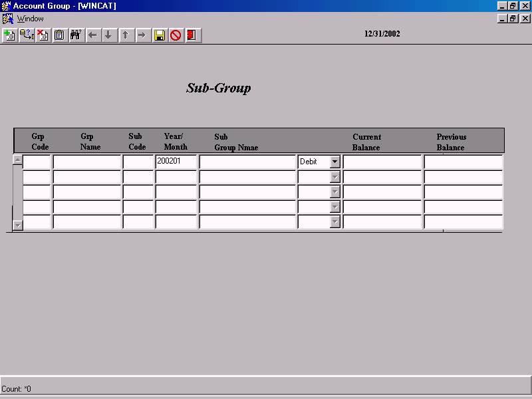Image resolution: width=532 pixels, height=399 pixels.
Task: Click the Grp Code field in first row
Action: pos(37,161)
